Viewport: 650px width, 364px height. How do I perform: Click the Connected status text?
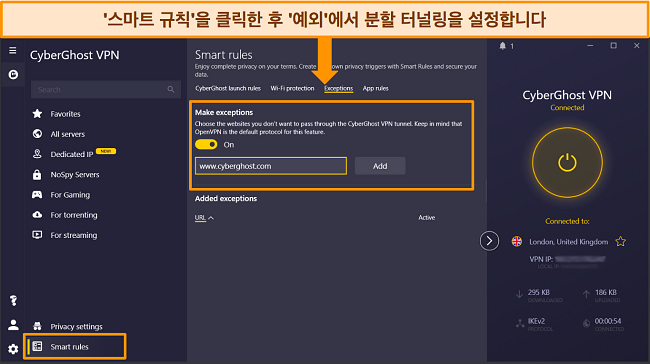click(567, 107)
